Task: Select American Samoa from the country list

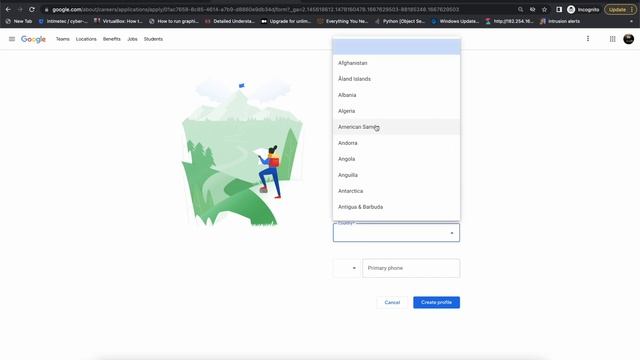Action: pos(396,127)
